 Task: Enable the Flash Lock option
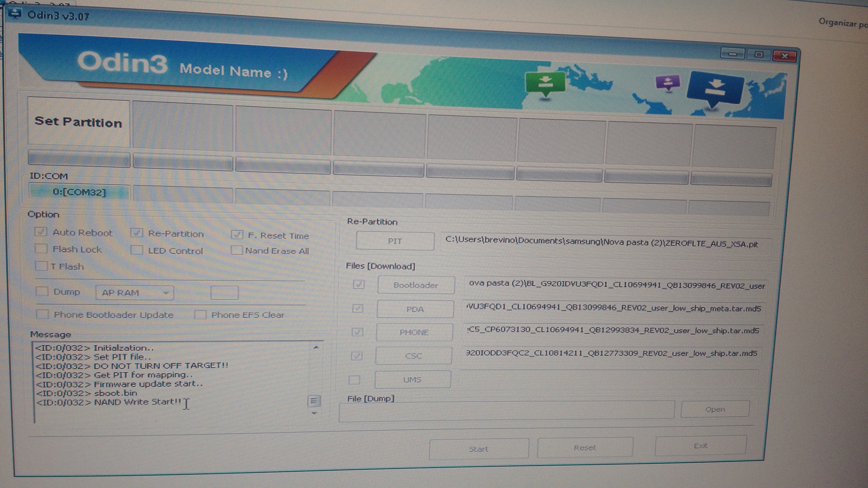(x=41, y=249)
